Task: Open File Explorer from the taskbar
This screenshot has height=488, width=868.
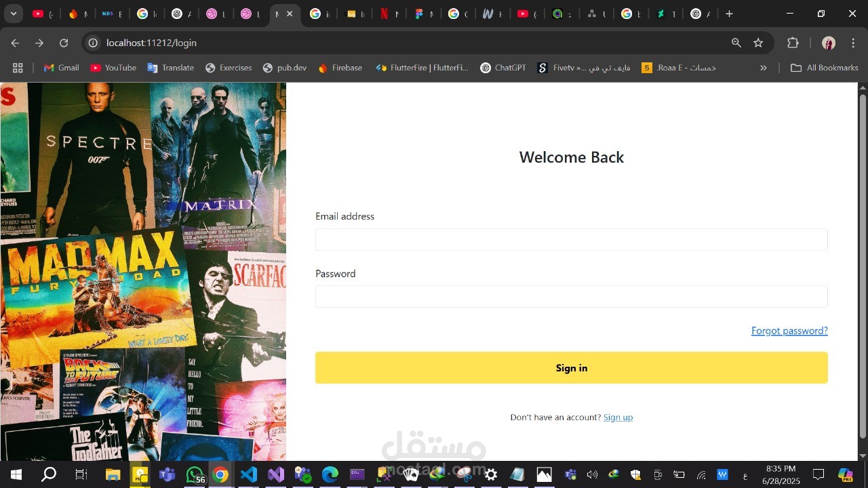Action: 113,474
